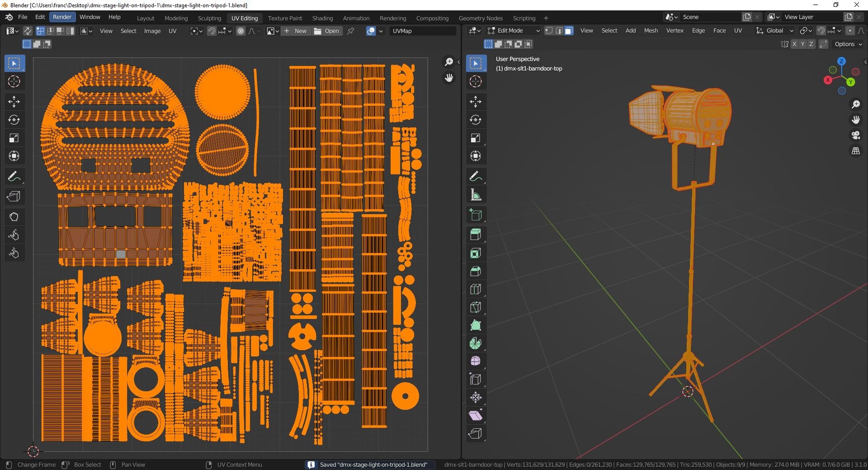Viewport: 868px width, 470px height.
Task: Activate the Measure tool
Action: point(475,195)
